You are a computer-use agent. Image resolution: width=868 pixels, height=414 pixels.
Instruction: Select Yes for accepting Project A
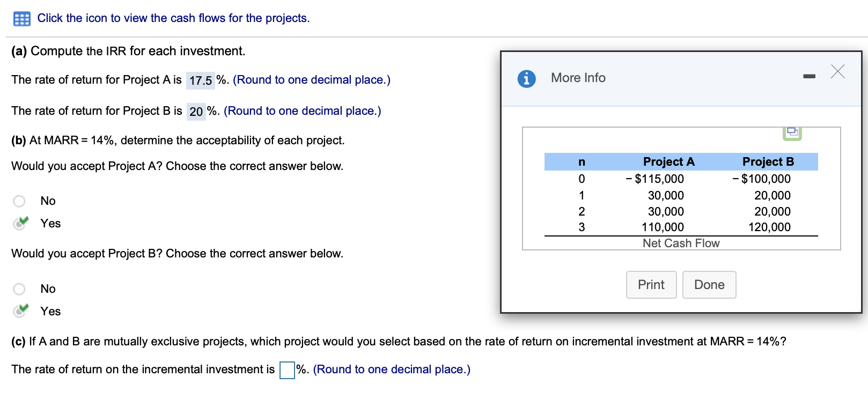[x=19, y=223]
